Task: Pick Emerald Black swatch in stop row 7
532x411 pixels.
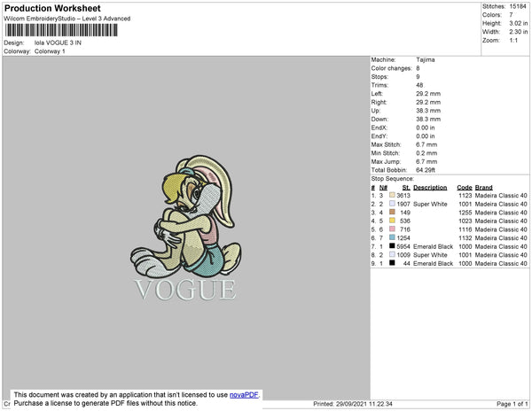Action: coord(392,245)
